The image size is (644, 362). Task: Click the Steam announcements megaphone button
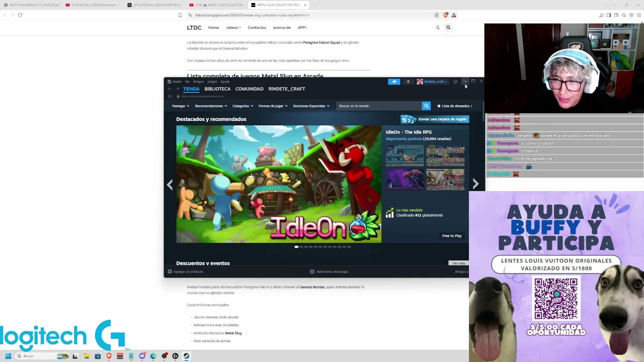pos(394,81)
